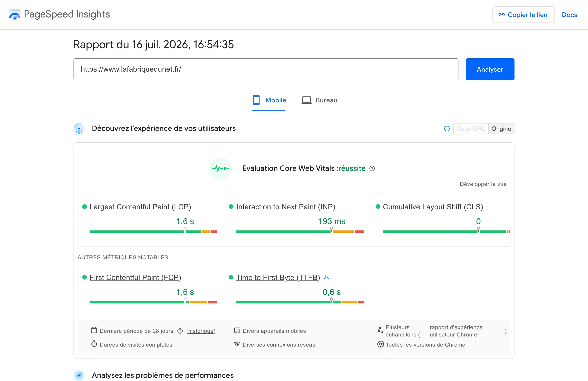The image size is (588, 381).
Task: Open the Docs menu link
Action: tap(569, 15)
